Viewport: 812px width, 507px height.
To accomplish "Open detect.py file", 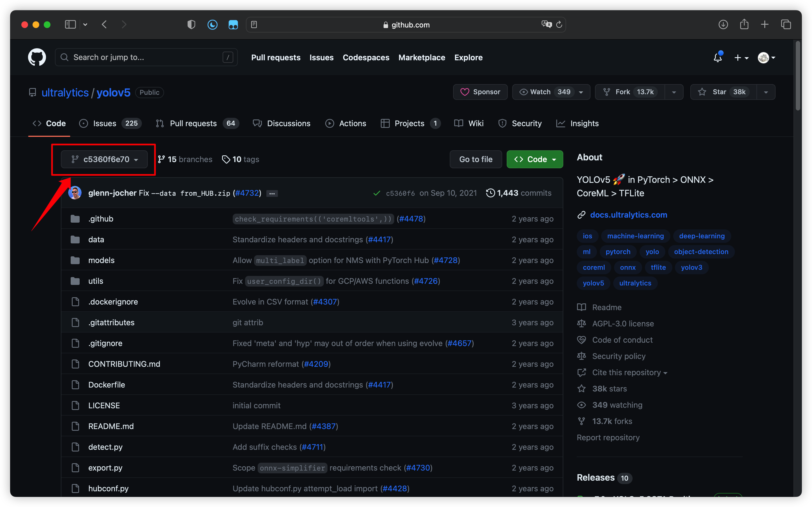I will point(105,447).
